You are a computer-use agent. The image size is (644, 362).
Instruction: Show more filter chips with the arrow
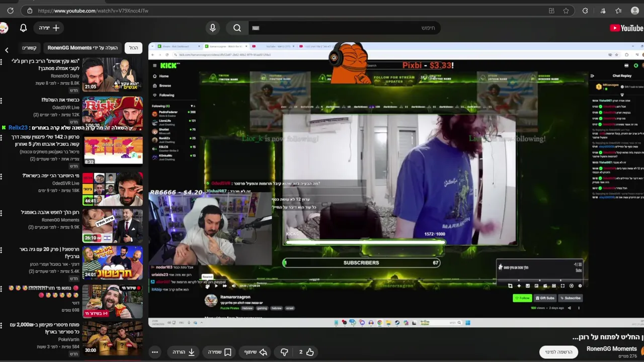pyautogui.click(x=7, y=50)
